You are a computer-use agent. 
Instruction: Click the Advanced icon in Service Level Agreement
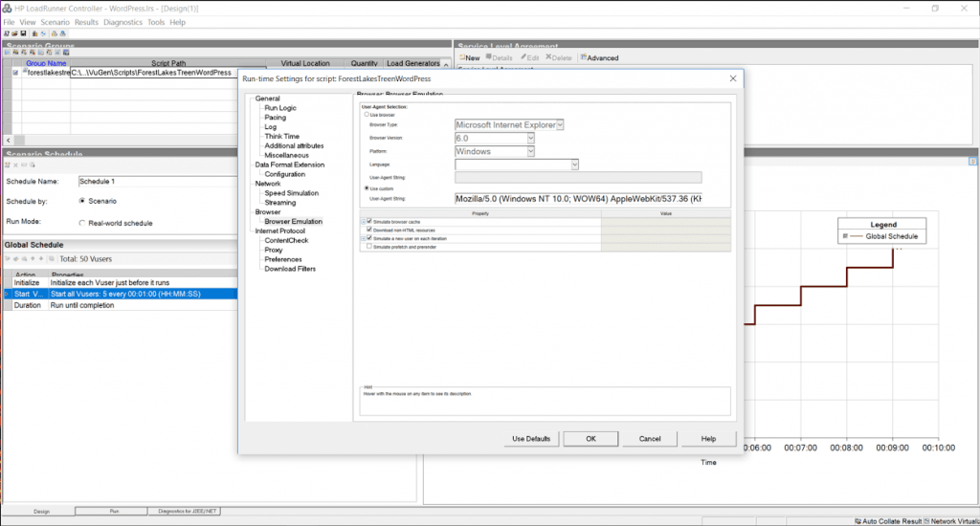[x=583, y=57]
